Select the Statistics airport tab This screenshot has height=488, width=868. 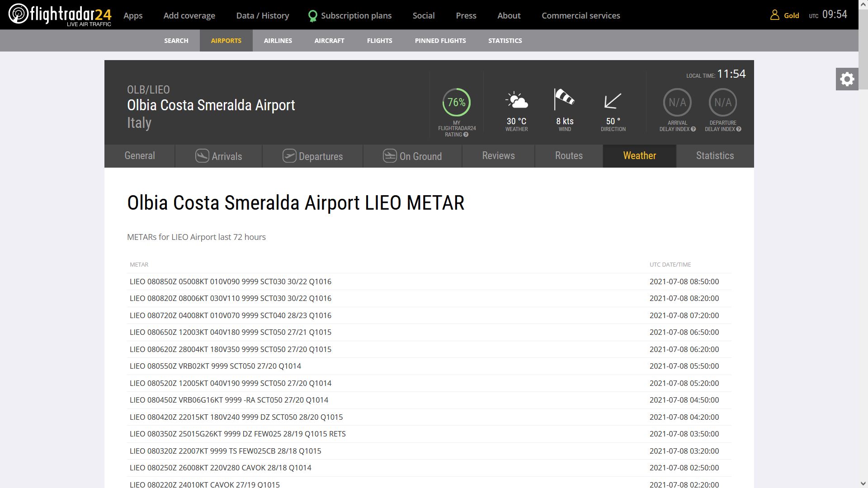tap(715, 156)
